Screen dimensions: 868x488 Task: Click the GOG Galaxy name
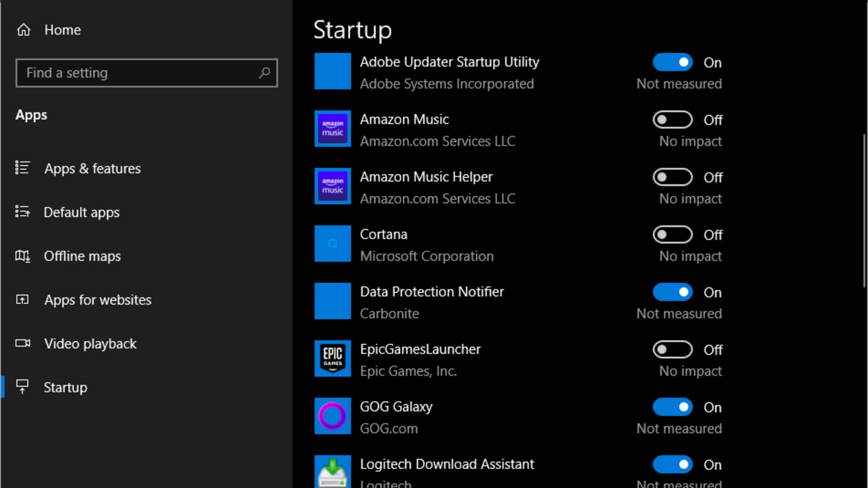[x=396, y=407]
